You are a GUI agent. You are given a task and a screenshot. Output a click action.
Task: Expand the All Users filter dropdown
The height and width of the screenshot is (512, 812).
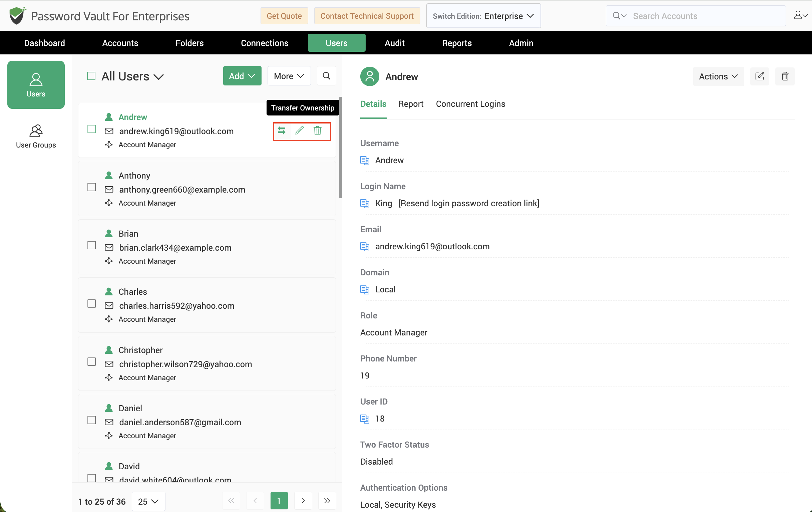(x=132, y=76)
